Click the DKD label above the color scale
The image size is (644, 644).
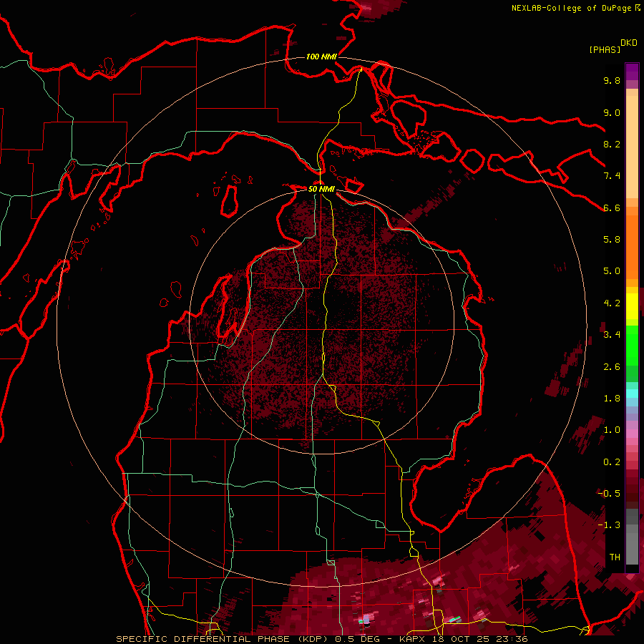(629, 43)
